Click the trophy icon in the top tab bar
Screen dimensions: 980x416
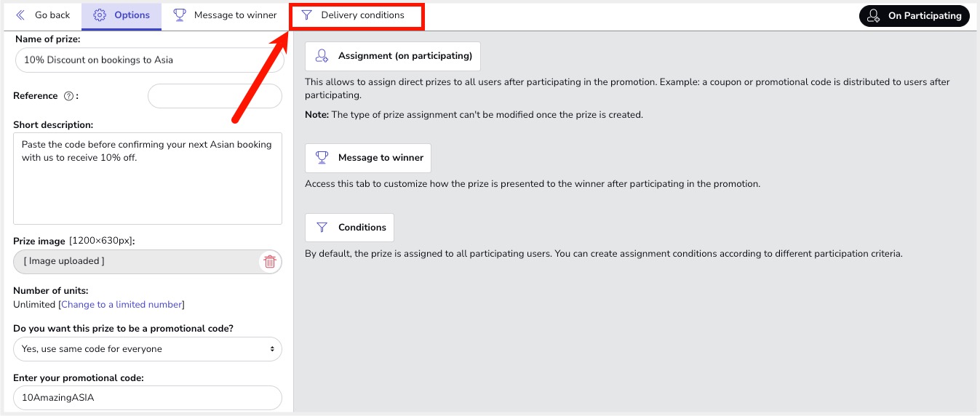click(x=179, y=15)
